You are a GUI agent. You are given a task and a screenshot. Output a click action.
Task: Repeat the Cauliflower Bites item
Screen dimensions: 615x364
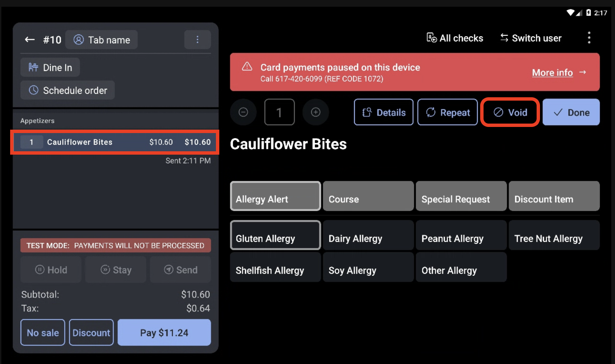point(447,112)
